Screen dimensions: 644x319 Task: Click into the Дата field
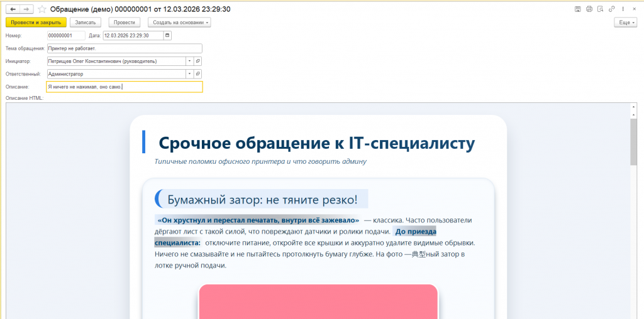click(x=133, y=36)
